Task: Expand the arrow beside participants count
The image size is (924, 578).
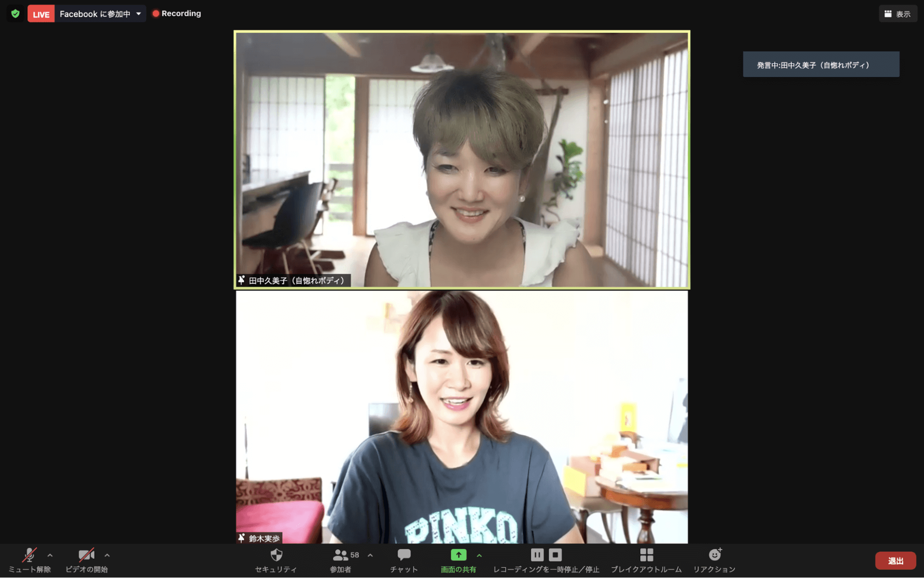Action: coord(370,555)
